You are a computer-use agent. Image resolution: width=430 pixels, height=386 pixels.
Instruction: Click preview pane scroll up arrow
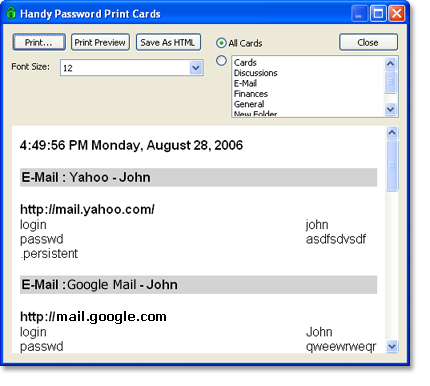pos(392,133)
